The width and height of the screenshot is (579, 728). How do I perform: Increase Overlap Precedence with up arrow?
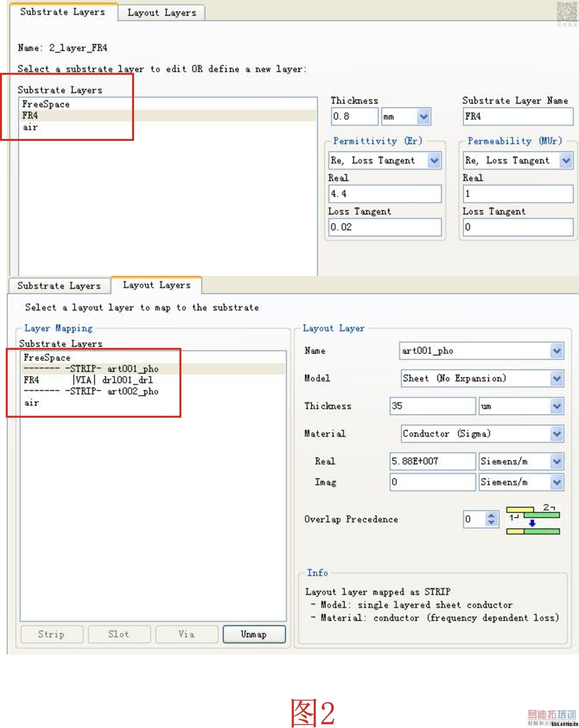click(x=491, y=515)
